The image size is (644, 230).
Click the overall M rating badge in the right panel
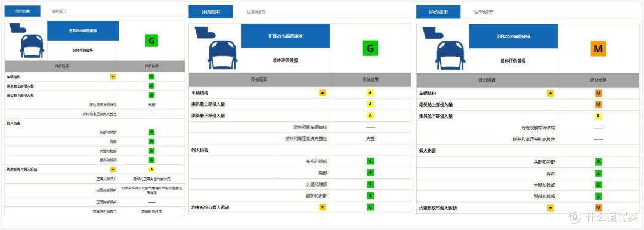599,49
